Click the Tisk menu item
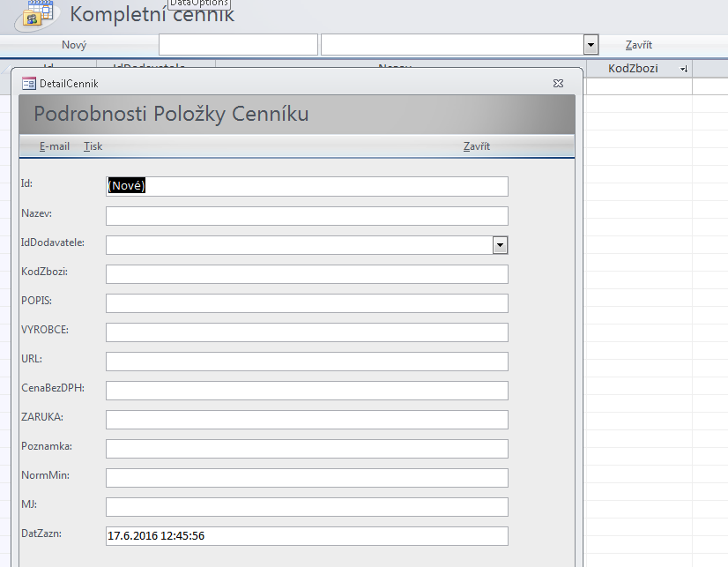The image size is (728, 567). (93, 146)
